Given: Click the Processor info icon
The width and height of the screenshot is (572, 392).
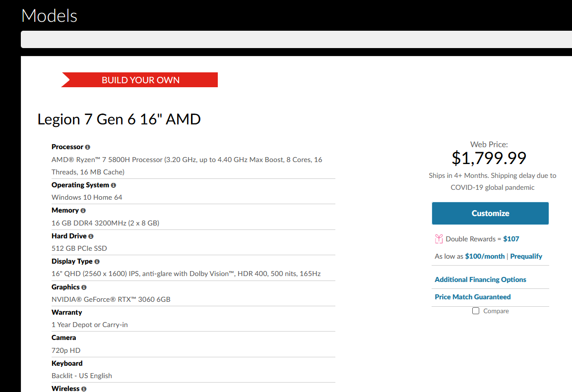Looking at the screenshot, I should tap(88, 147).
